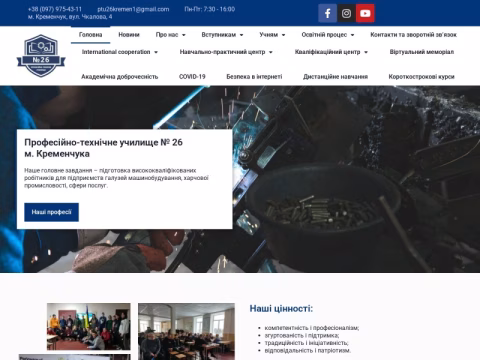Click the ptu26kremen1@gmail.com email link
The height and width of the screenshot is (360, 480).
click(x=133, y=9)
